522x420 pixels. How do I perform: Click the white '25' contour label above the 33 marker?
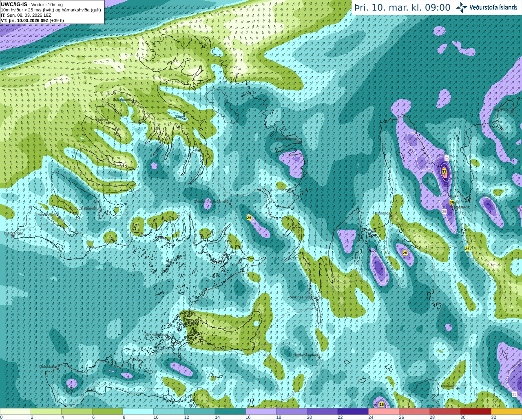(x=447, y=158)
